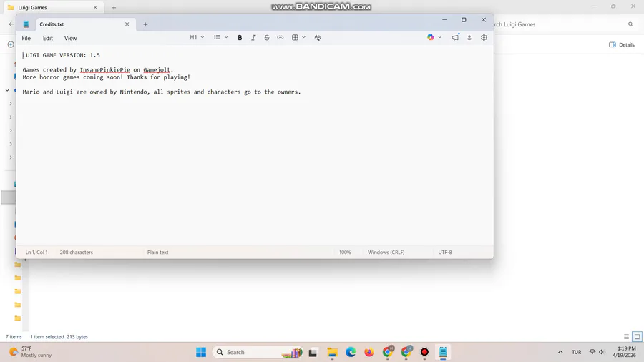
Task: Click the line More horror games coming soon
Action: pyautogui.click(x=107, y=77)
